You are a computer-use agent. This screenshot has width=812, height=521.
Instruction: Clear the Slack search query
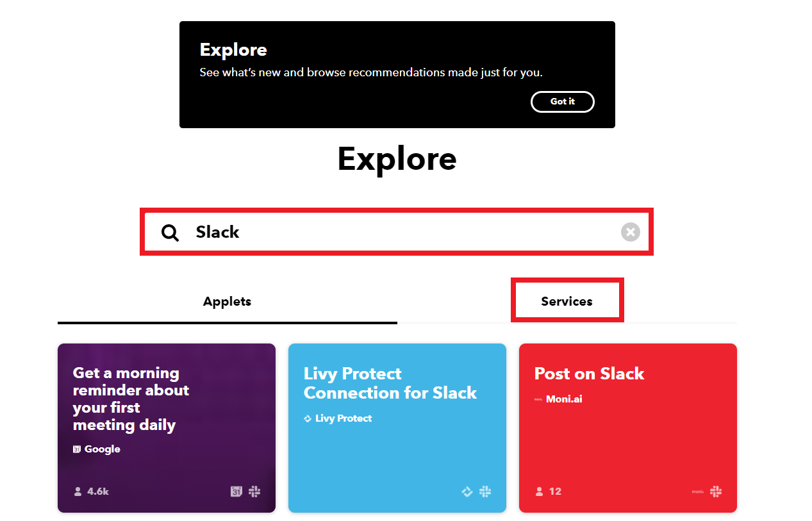click(x=630, y=232)
